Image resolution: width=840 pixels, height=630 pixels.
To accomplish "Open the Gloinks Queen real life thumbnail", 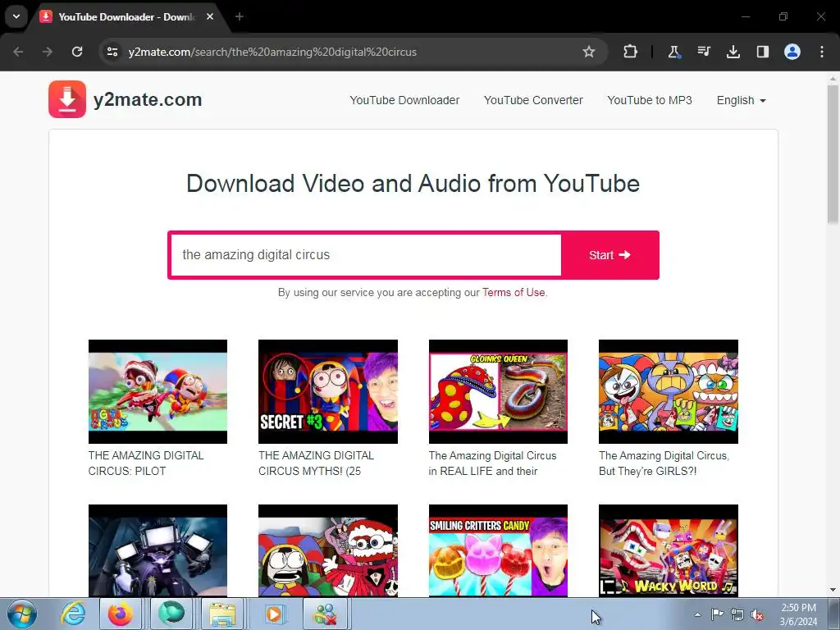I will pyautogui.click(x=498, y=391).
